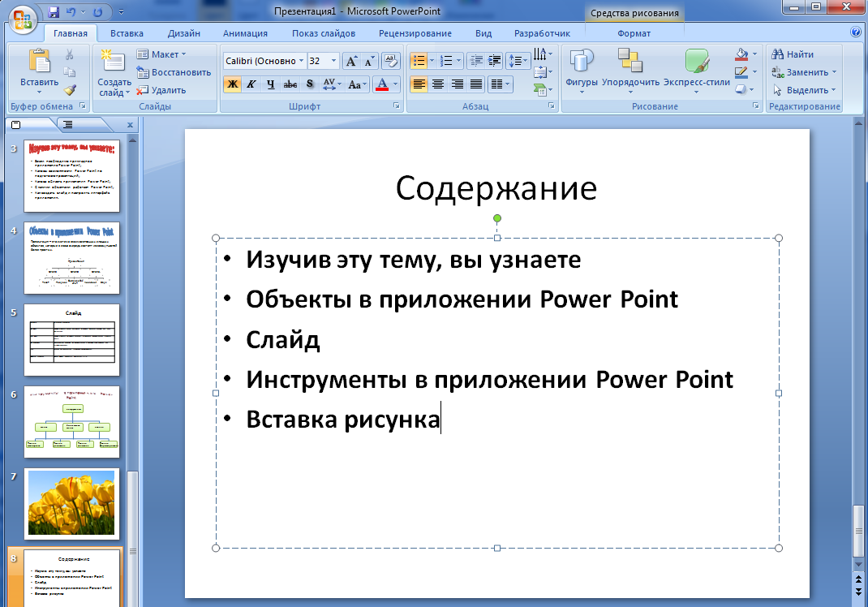This screenshot has height=607, width=868.
Task: Toggle left text alignment
Action: (419, 84)
